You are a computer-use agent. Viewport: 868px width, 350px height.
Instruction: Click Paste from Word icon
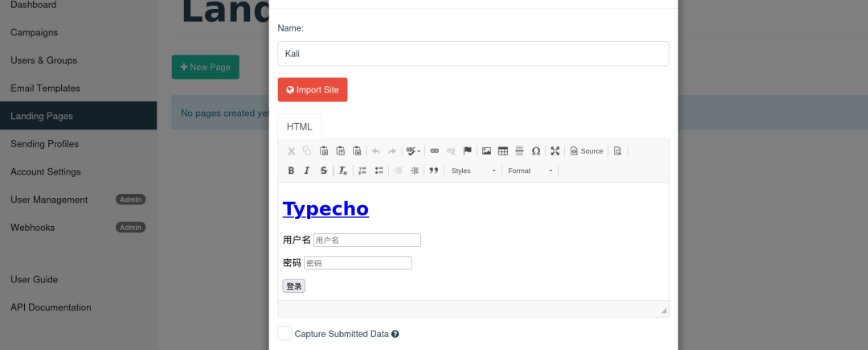(x=357, y=151)
